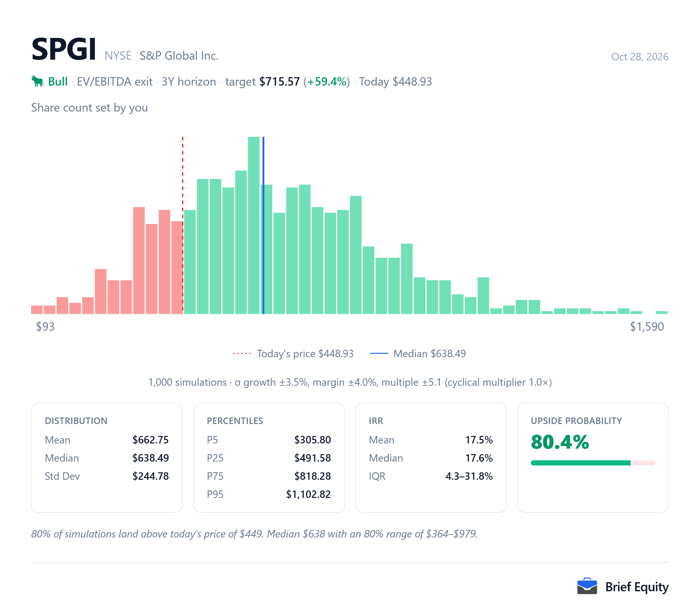This screenshot has height=612, width=700.
Task: Click the '3Y horizon' label
Action: click(x=189, y=82)
